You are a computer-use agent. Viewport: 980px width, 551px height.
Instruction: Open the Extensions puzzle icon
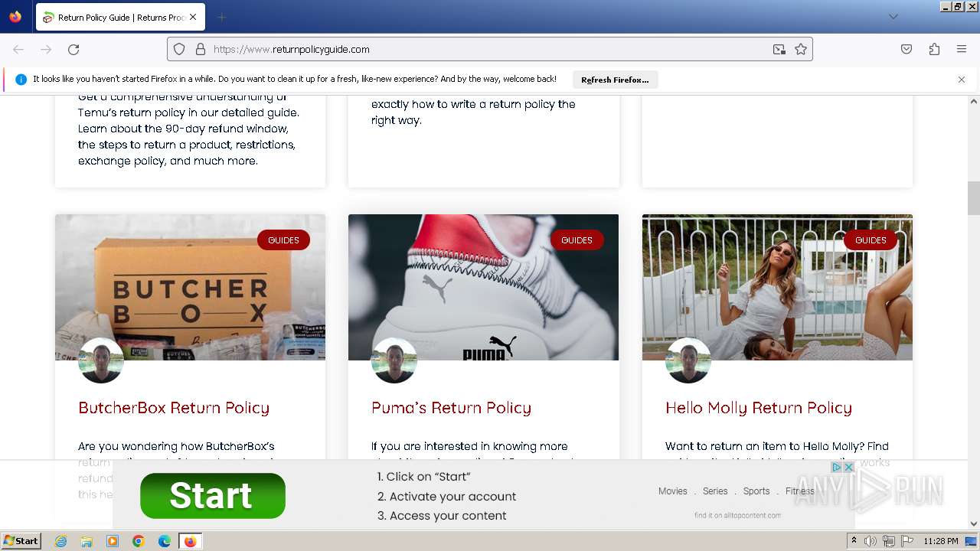934,49
